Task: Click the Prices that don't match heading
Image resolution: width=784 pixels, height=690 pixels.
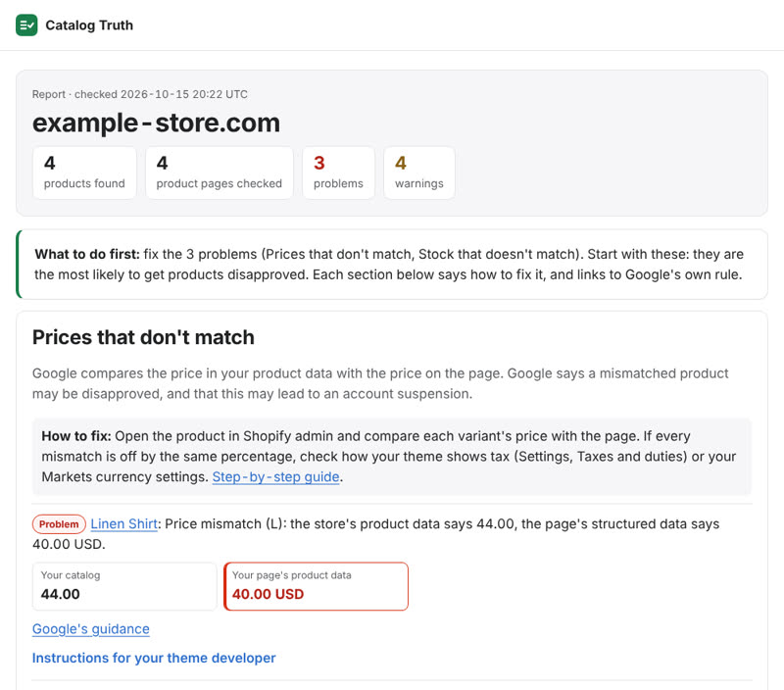Action: [x=143, y=337]
